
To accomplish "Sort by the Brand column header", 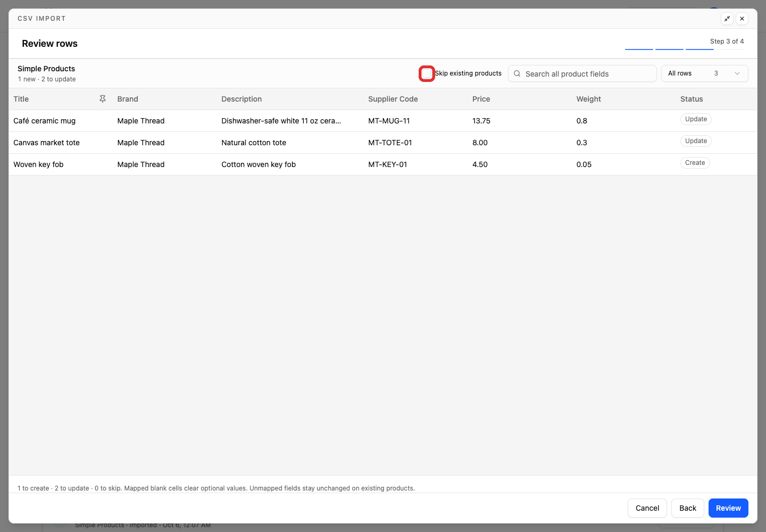I will [x=128, y=99].
